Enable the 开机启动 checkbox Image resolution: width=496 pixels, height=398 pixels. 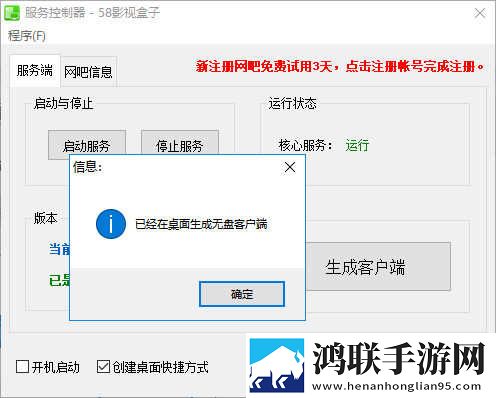[22, 367]
